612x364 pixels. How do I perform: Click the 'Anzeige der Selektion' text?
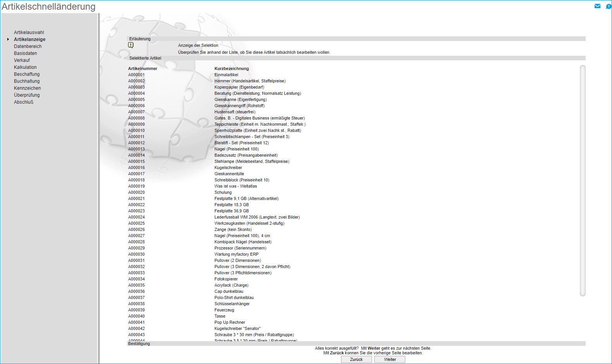point(198,45)
